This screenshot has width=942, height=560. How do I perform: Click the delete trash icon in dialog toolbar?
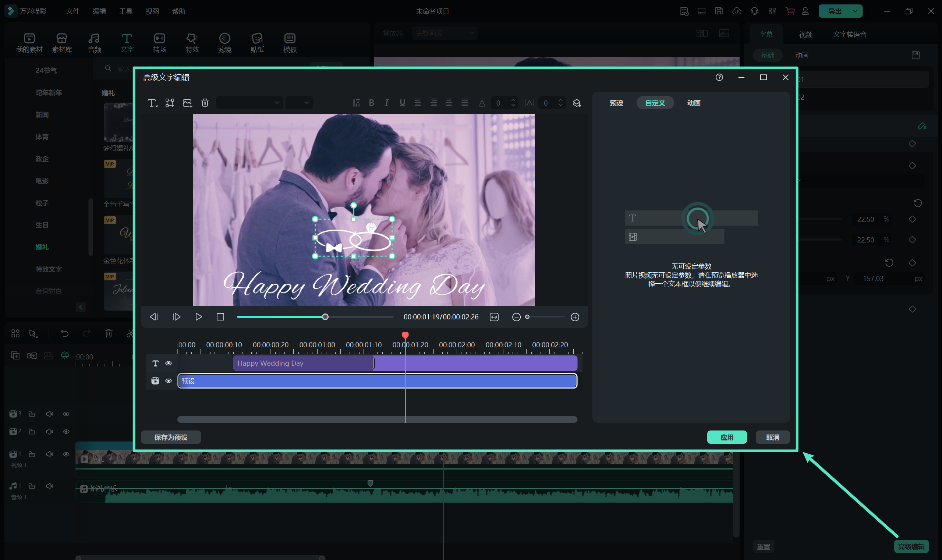tap(205, 103)
